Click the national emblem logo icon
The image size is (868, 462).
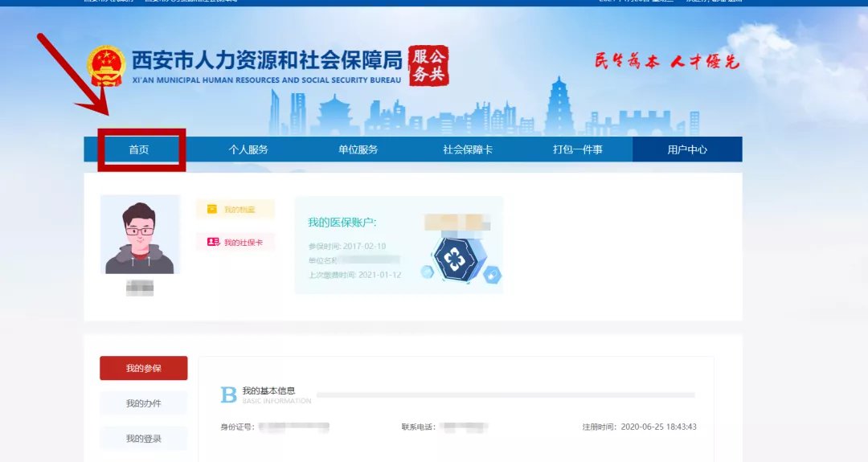click(106, 65)
